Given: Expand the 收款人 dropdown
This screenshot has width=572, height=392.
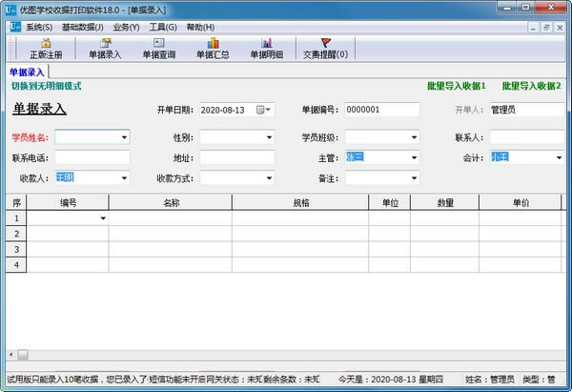Looking at the screenshot, I should point(124,178).
